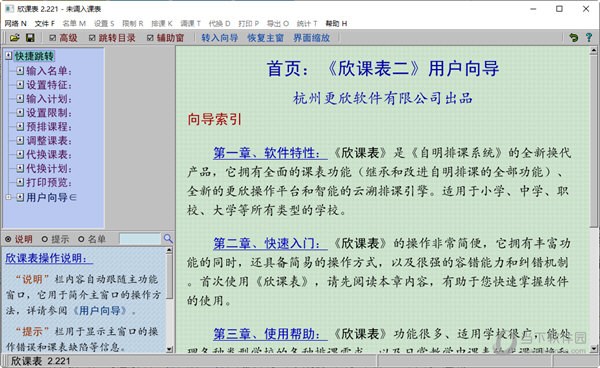Screen dimensions: 600x368
Task: Click the app icon in title bar
Action: [x=9, y=8]
